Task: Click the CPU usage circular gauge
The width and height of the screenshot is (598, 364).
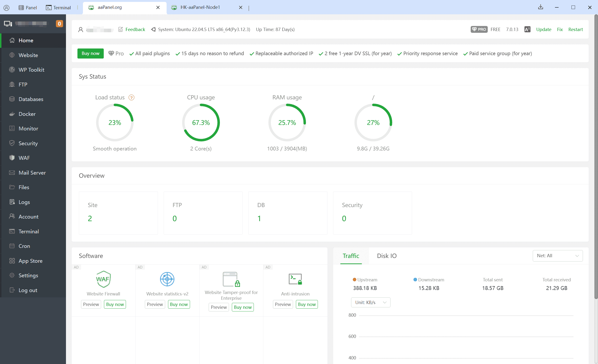Action: 201,123
